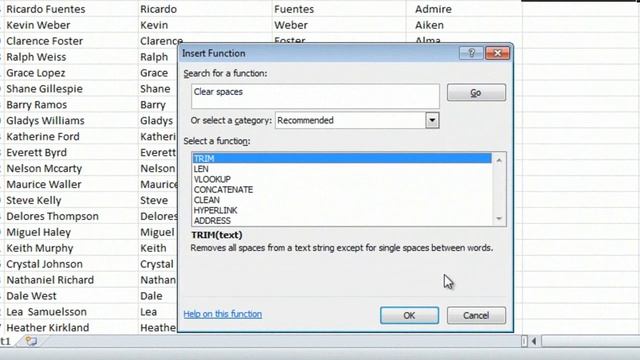Select ADDRESS in the function list
The width and height of the screenshot is (640, 360).
(x=342, y=221)
